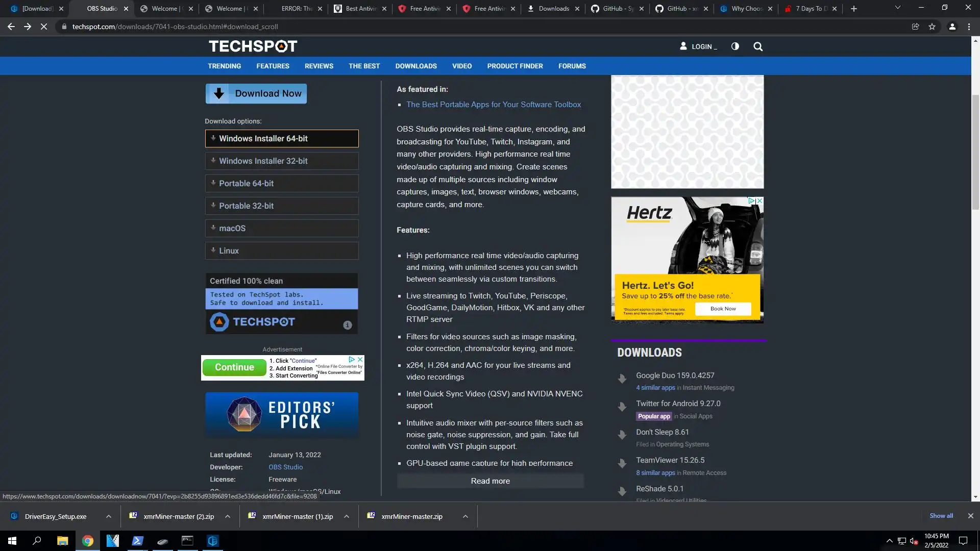Click the TechSpot search magnifier icon

tap(758, 46)
